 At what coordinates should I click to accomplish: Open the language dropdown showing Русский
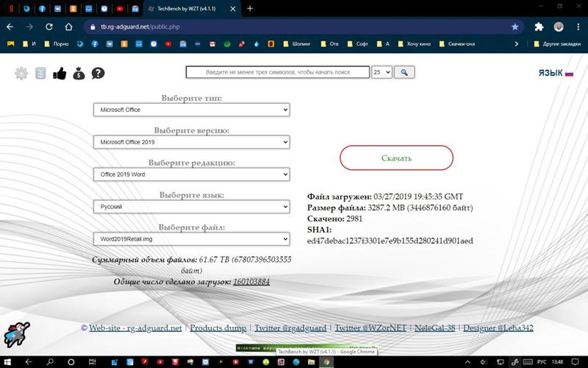(192, 207)
